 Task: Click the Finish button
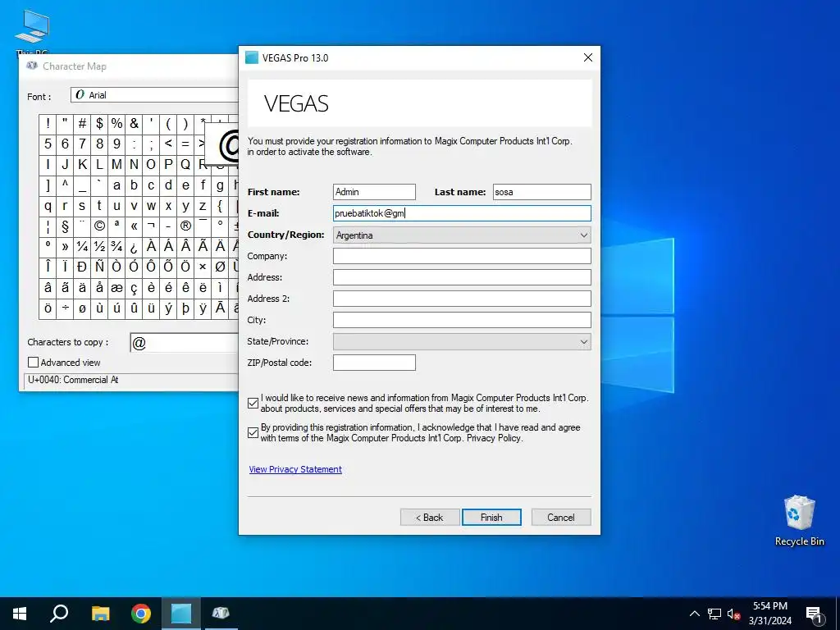(x=491, y=518)
